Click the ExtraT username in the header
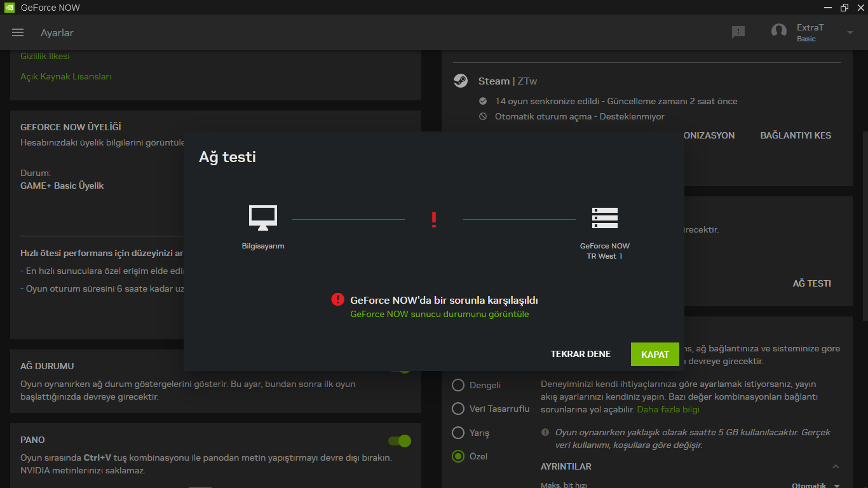This screenshot has height=488, width=868. click(x=810, y=27)
